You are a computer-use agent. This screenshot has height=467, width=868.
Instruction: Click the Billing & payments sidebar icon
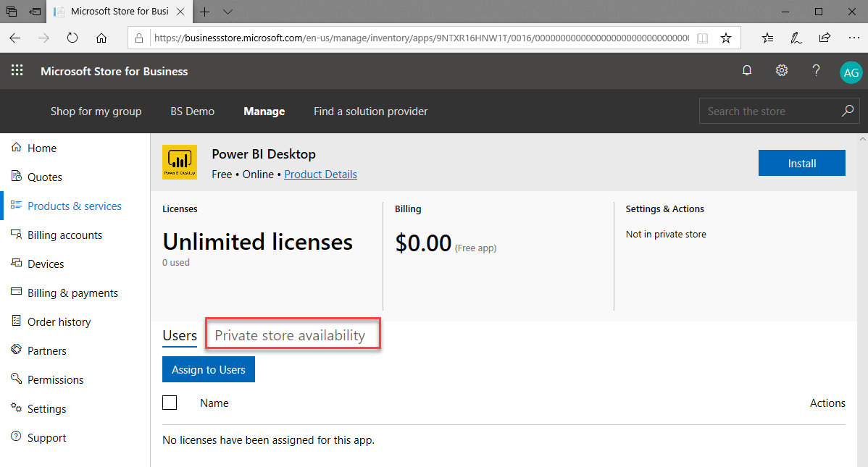17,292
